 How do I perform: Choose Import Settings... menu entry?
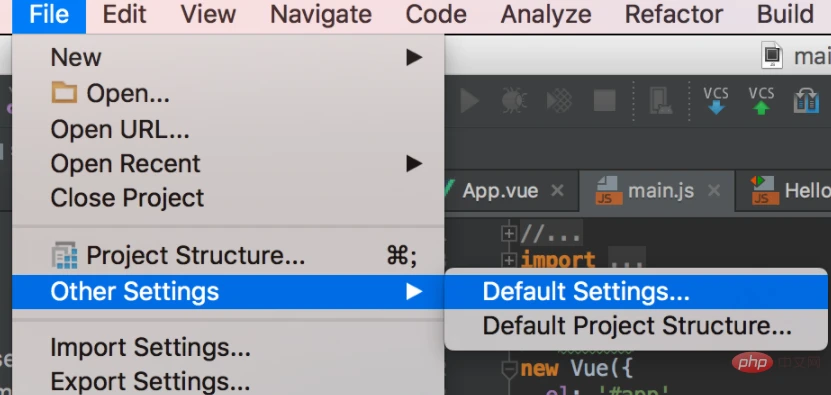[151, 348]
